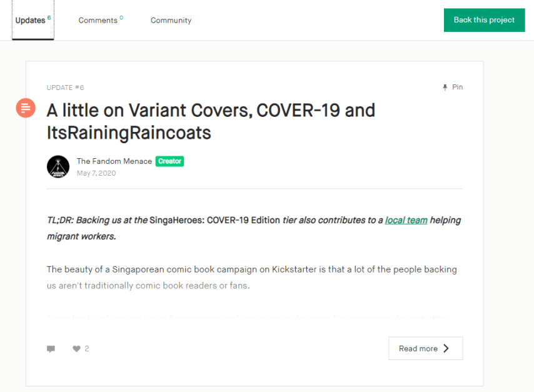This screenshot has width=534, height=392.
Task: Click the Pin pushpin icon
Action: click(x=445, y=88)
